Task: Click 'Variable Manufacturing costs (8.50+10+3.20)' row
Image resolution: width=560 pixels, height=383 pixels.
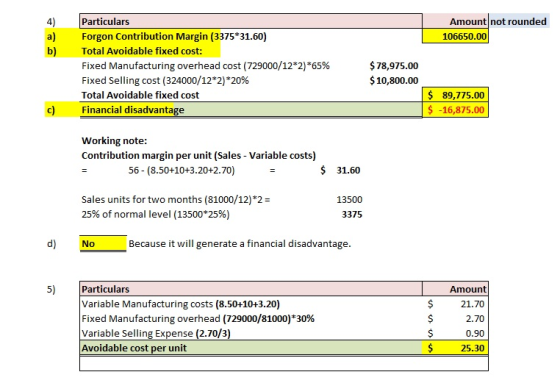Action: click(x=180, y=304)
